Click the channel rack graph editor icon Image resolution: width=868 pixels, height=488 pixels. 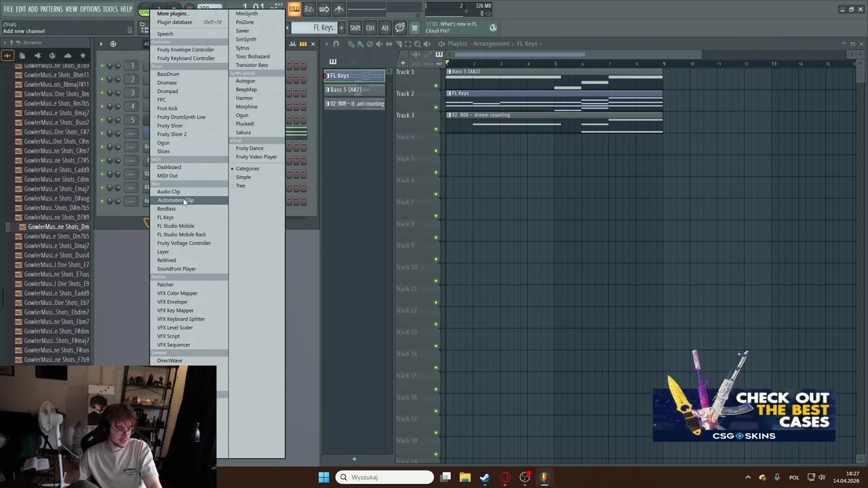pos(292,44)
